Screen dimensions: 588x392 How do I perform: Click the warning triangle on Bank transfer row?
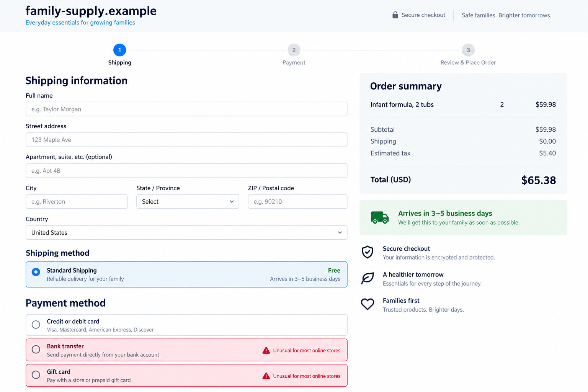tap(266, 350)
